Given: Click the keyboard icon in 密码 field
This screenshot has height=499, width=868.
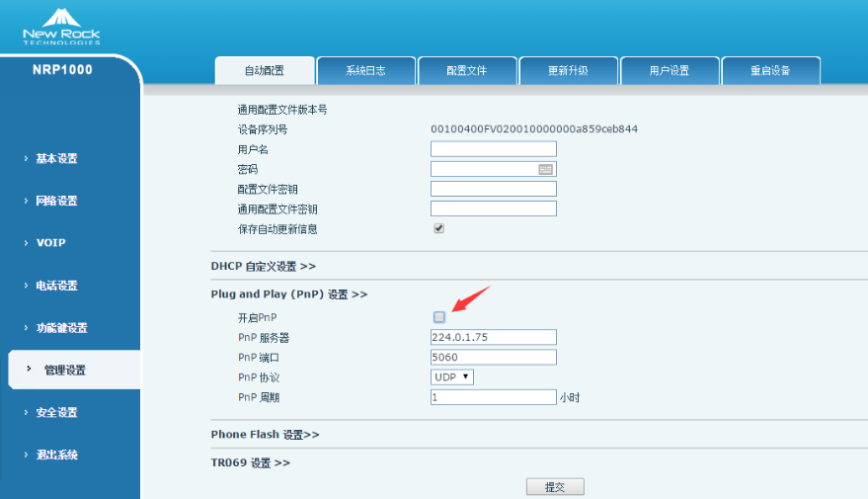Looking at the screenshot, I should pyautogui.click(x=545, y=169).
